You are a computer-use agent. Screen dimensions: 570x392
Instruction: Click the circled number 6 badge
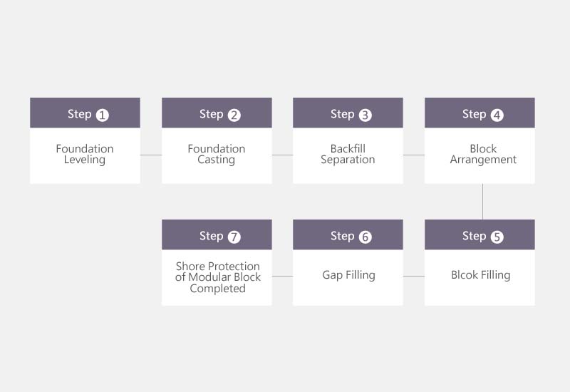coord(366,237)
